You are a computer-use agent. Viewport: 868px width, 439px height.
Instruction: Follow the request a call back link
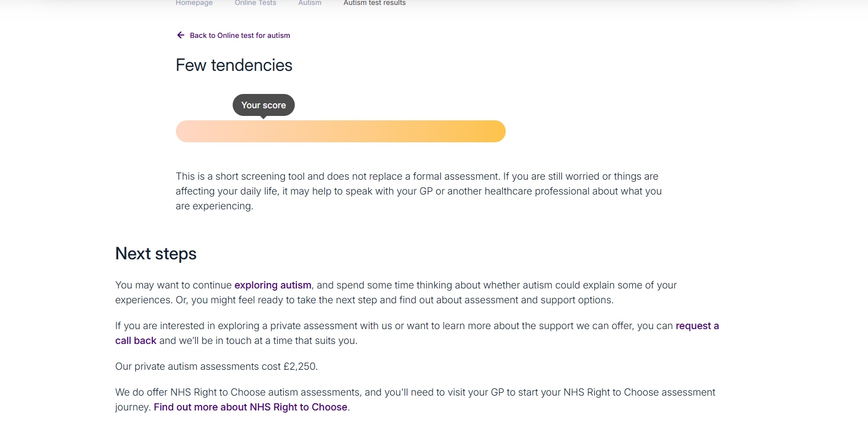point(697,326)
